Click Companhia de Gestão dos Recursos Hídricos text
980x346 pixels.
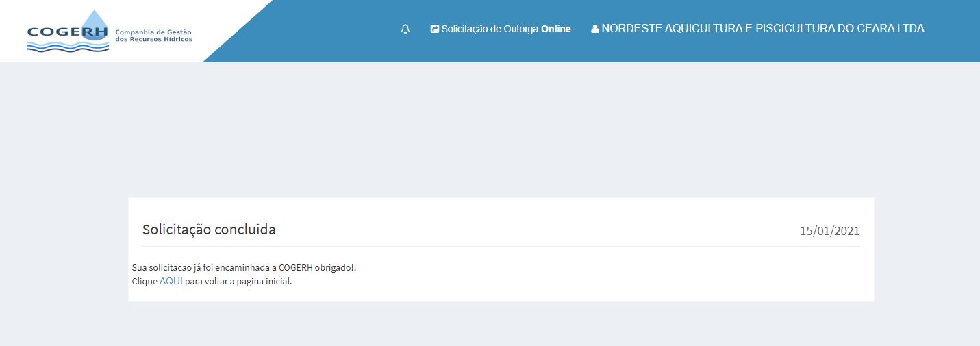pos(153,36)
